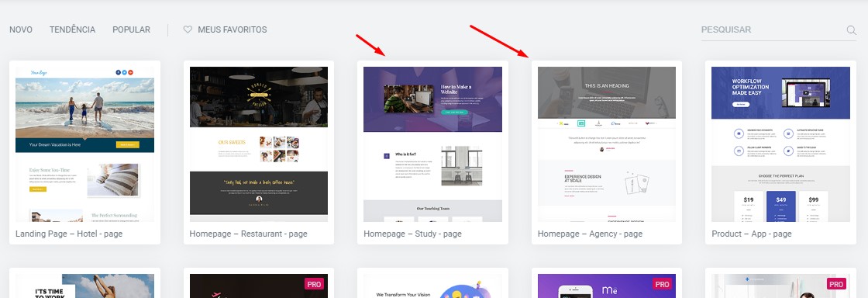Click PRO badge on airplane template
The image size is (868, 298).
(x=314, y=284)
